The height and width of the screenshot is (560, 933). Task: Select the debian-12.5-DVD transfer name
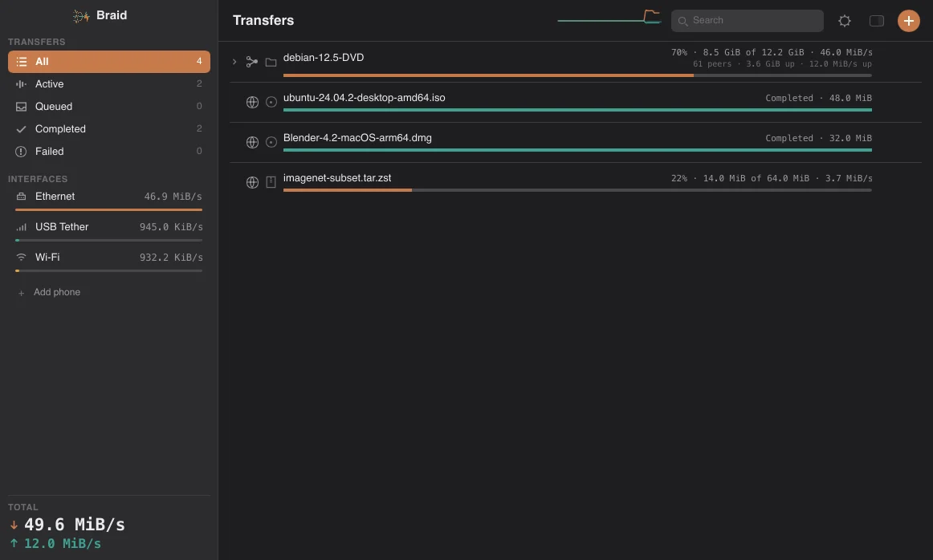click(x=323, y=58)
